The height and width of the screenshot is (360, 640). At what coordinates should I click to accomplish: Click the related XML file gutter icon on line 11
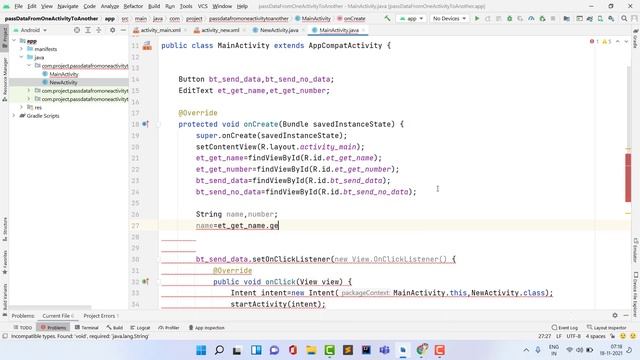pos(147,46)
